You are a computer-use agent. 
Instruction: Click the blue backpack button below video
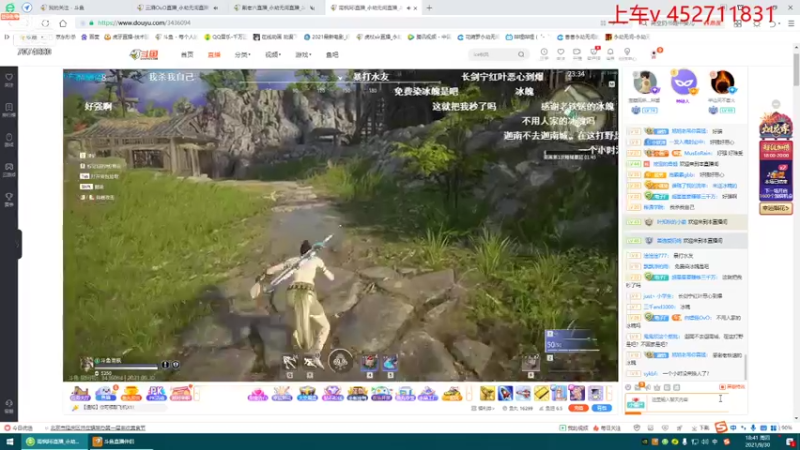tap(602, 408)
